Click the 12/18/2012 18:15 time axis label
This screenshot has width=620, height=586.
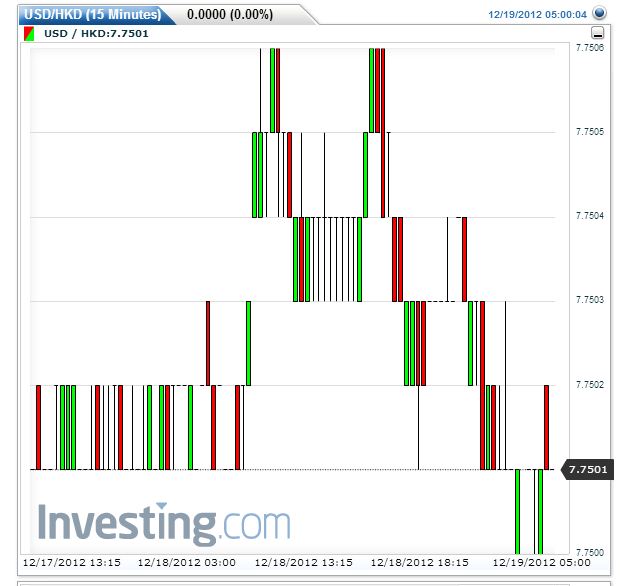click(420, 563)
